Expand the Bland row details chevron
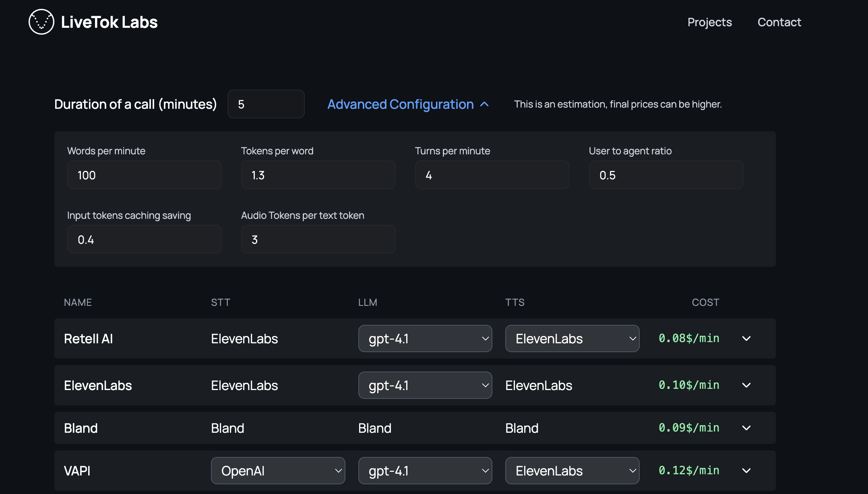Viewport: 868px width, 494px height. point(746,428)
